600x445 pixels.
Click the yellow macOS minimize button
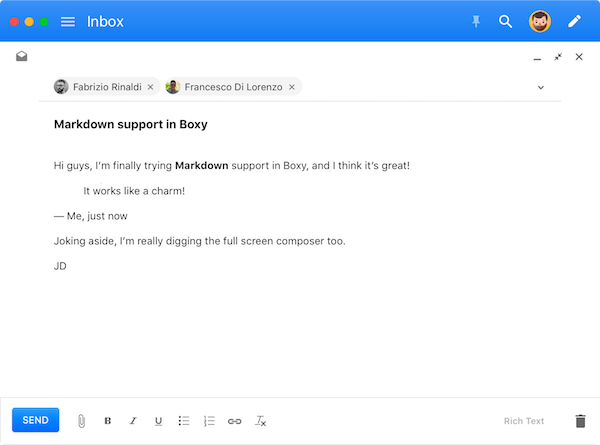29,21
